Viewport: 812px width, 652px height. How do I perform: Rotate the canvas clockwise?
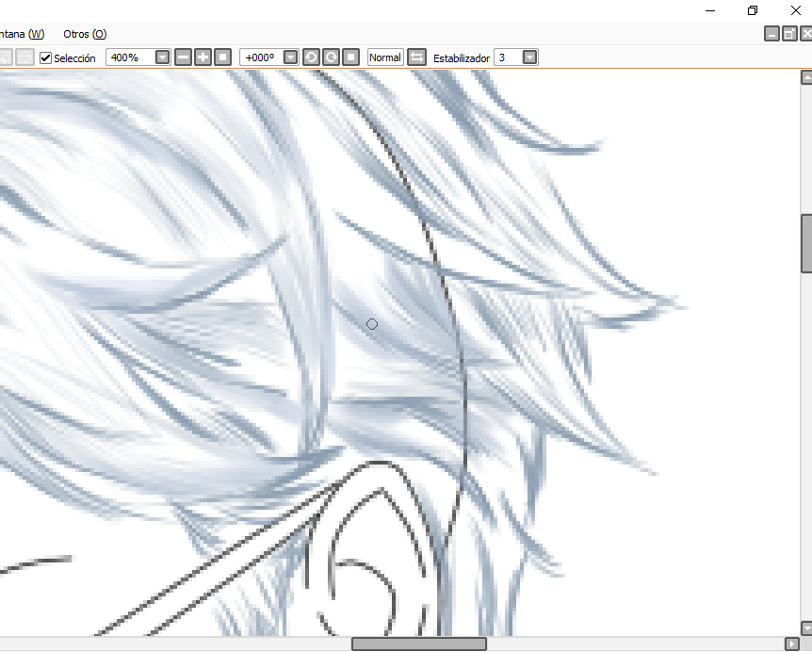coord(331,57)
